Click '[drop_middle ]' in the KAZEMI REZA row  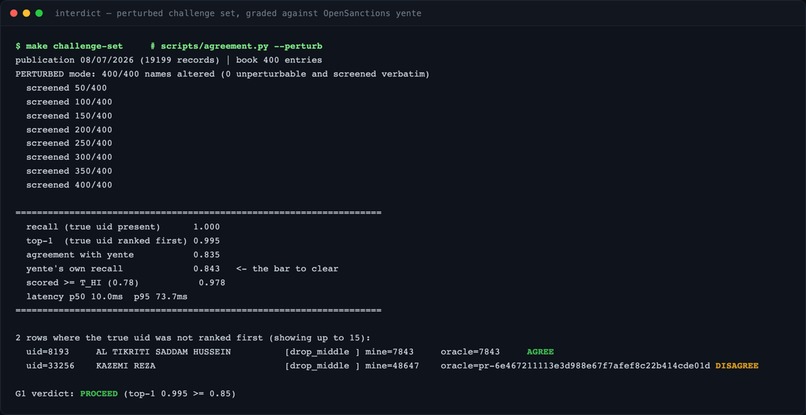point(322,366)
